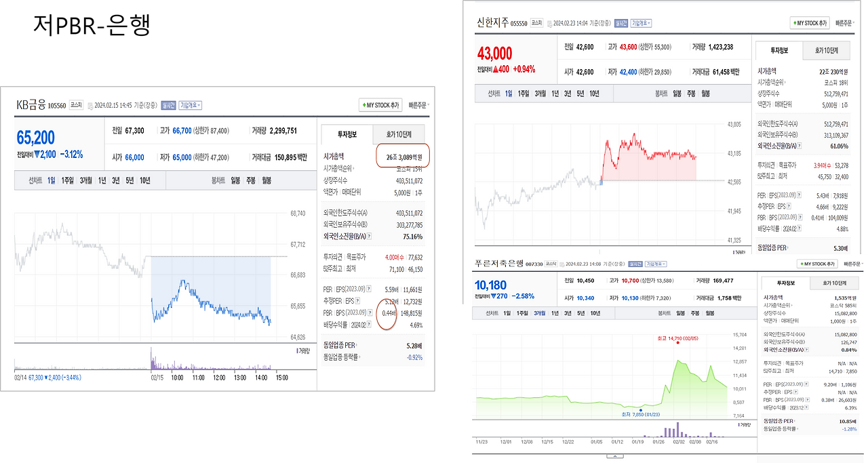Select 투자정보 tab in 신한지주 panel
Viewport: 868px width, 463px height.
click(778, 51)
